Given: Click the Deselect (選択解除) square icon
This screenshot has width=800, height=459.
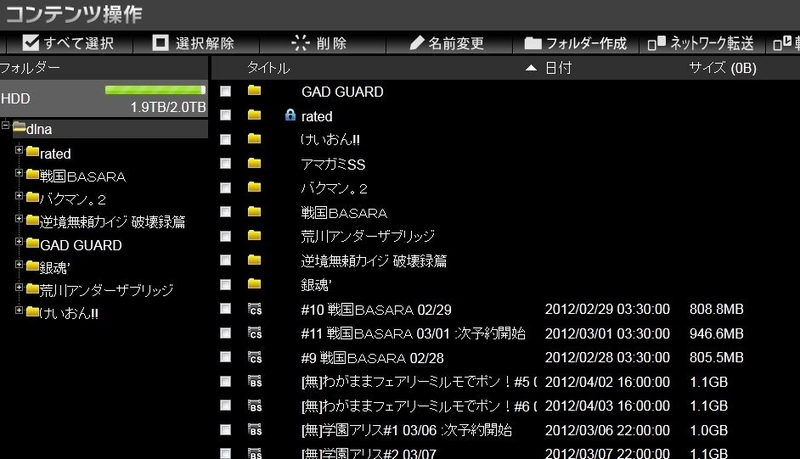Looking at the screenshot, I should (160, 43).
